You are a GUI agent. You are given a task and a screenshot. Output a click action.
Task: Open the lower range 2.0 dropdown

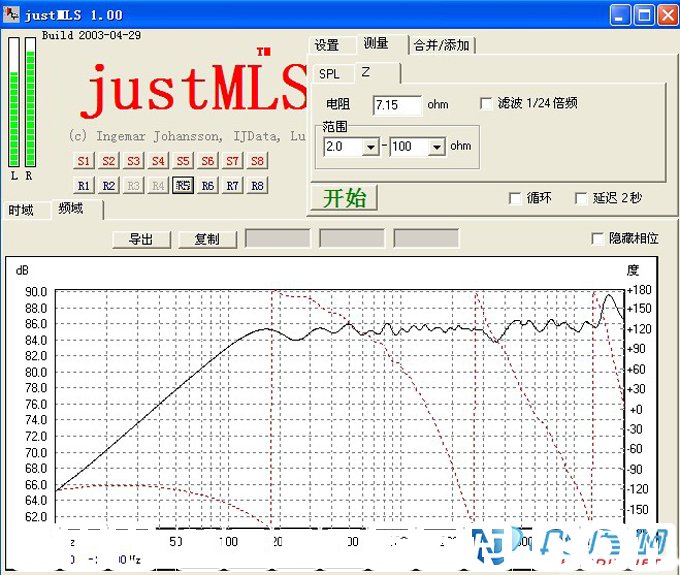[371, 147]
